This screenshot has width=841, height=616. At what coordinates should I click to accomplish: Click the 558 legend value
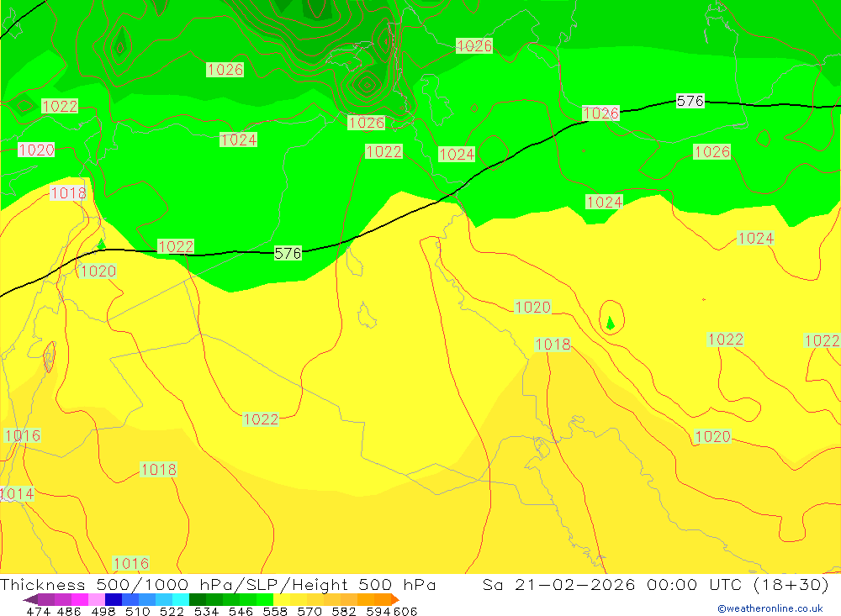pos(275,611)
